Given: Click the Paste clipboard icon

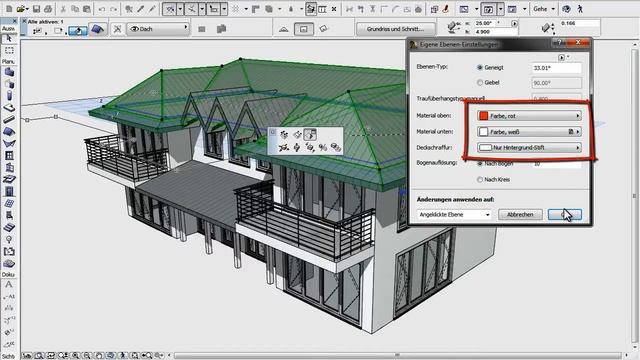Looking at the screenshot, I should click(x=87, y=9).
